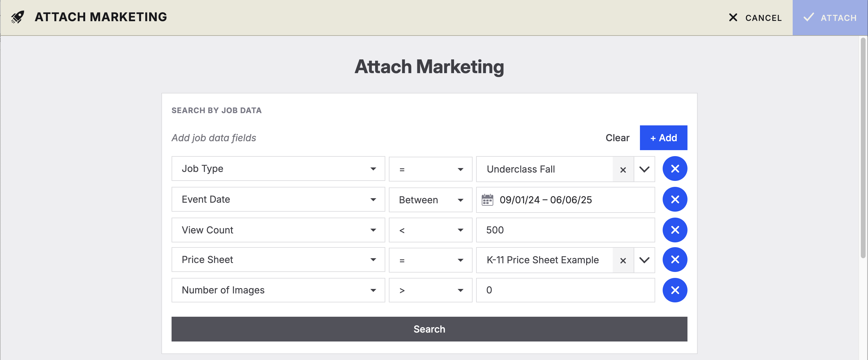Change the Between operator for Event Date

(x=430, y=200)
